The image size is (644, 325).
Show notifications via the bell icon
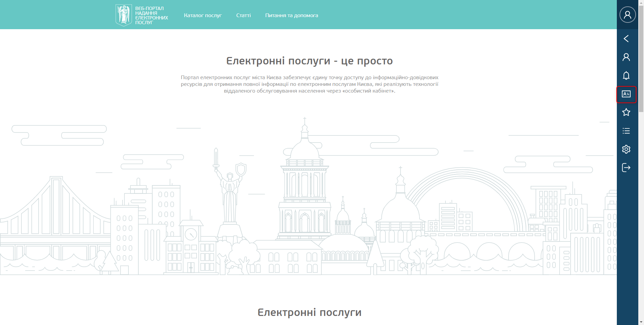click(626, 75)
